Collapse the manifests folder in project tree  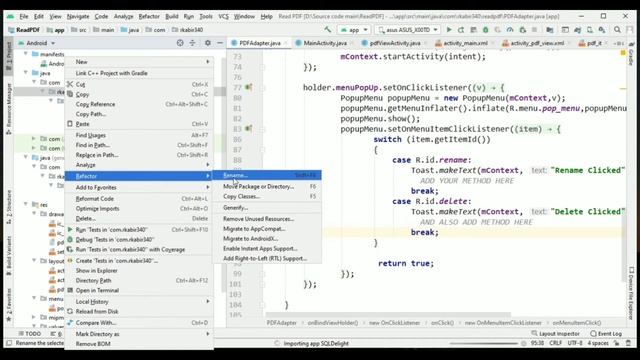[x=26, y=54]
